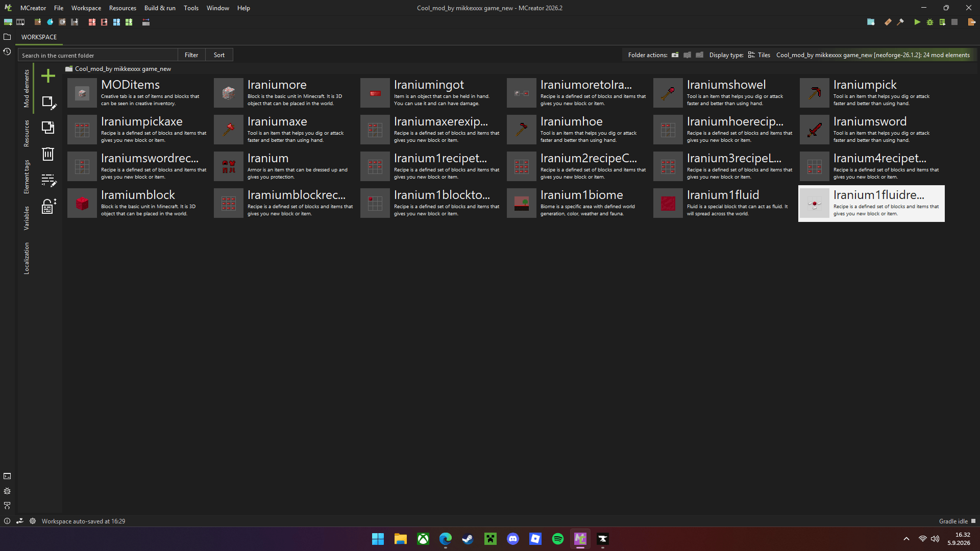Click the Cool_mod_by mikkexxxx game_new folder breadcrumb
The height and width of the screenshot is (551, 980).
click(118, 69)
